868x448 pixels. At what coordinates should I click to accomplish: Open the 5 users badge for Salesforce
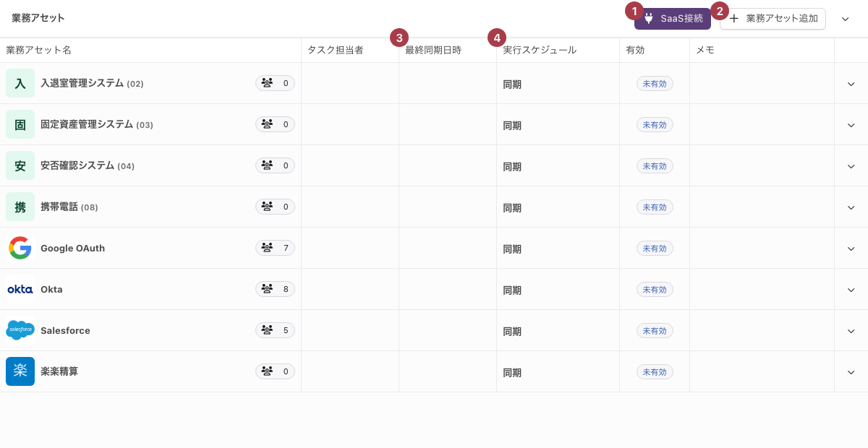pyautogui.click(x=275, y=330)
